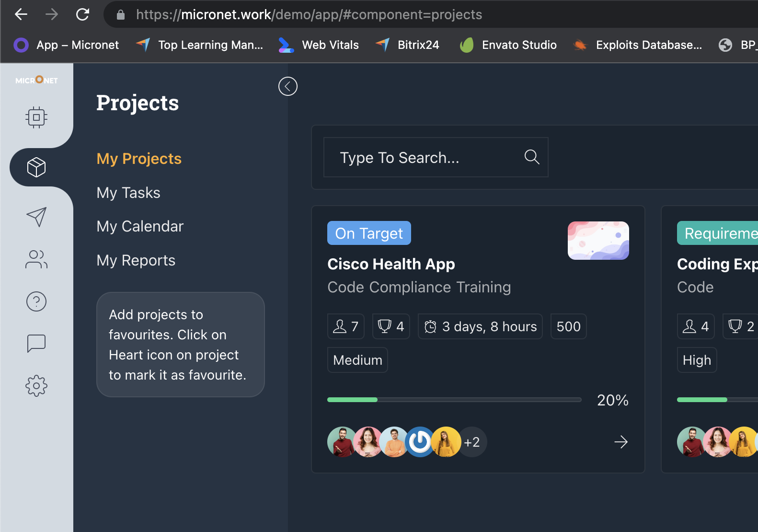Open the help question mark icon
758x532 pixels.
(36, 301)
